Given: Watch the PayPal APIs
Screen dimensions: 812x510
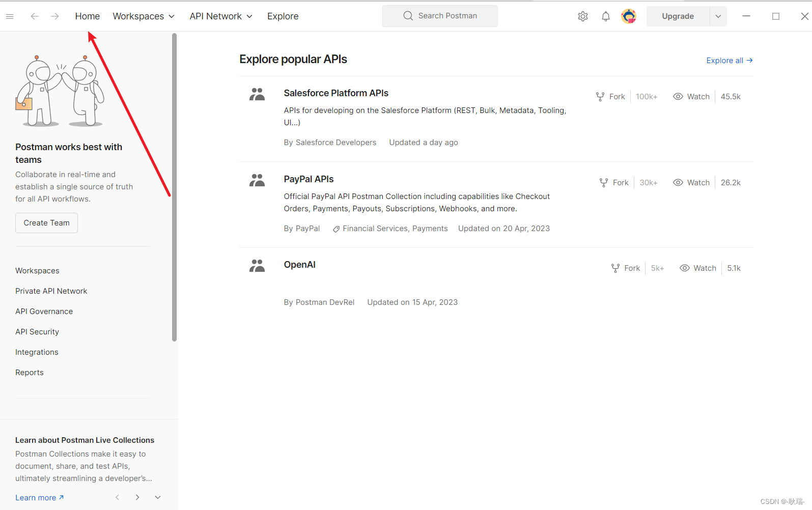Looking at the screenshot, I should [691, 183].
